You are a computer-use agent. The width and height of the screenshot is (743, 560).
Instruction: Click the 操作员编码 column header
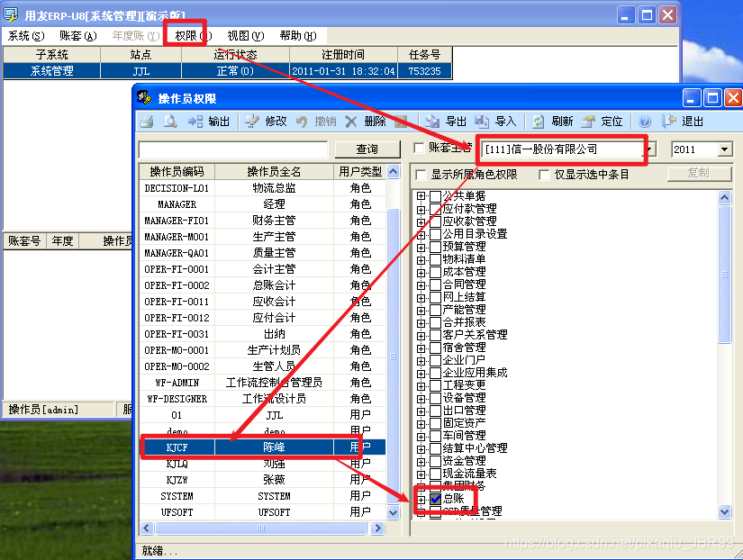pyautogui.click(x=177, y=171)
